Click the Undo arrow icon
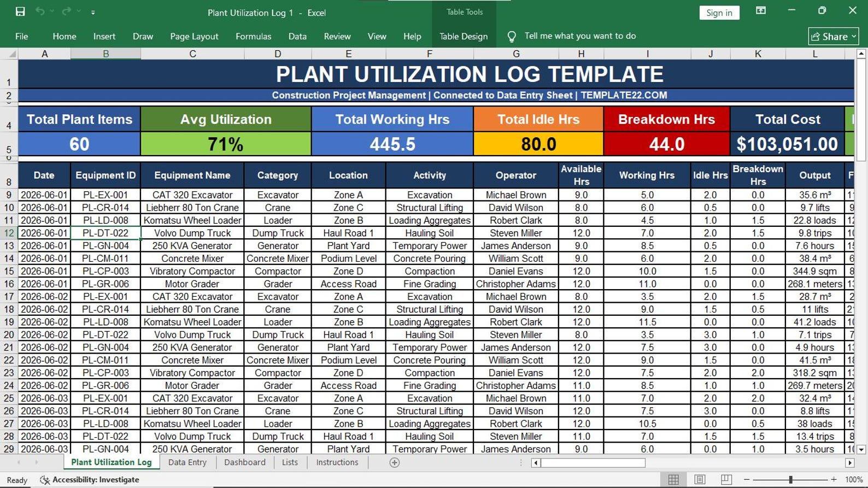 (x=40, y=11)
